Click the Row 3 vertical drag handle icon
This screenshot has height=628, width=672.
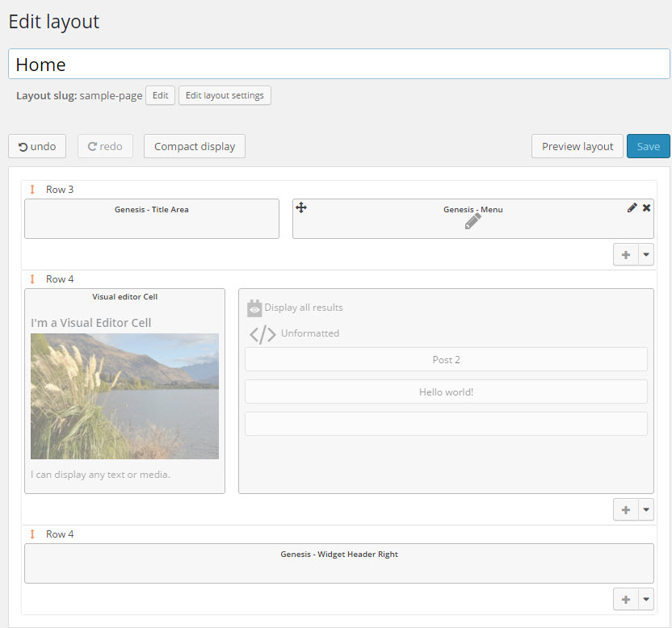coord(32,190)
